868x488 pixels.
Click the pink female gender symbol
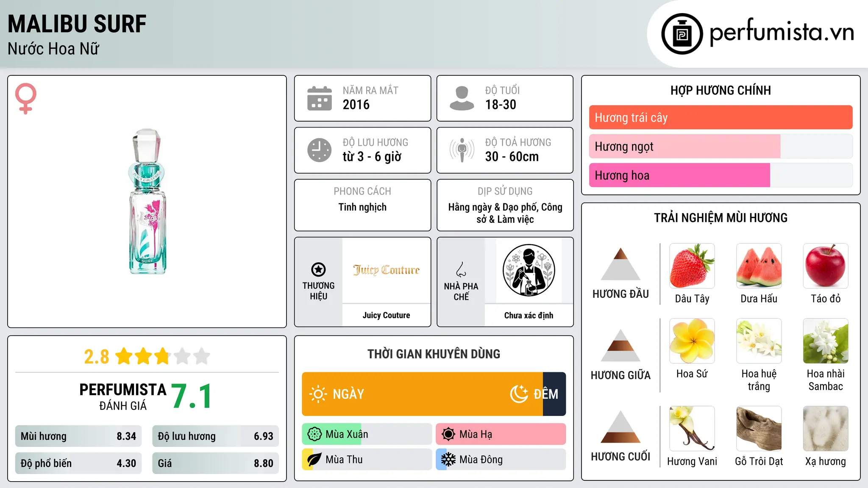[25, 98]
